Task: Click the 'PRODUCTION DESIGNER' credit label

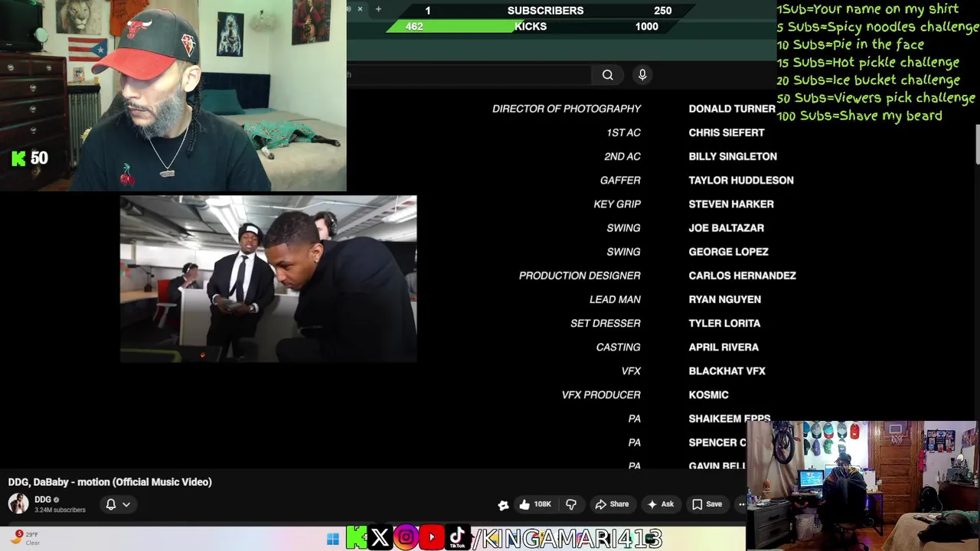Action: click(580, 275)
